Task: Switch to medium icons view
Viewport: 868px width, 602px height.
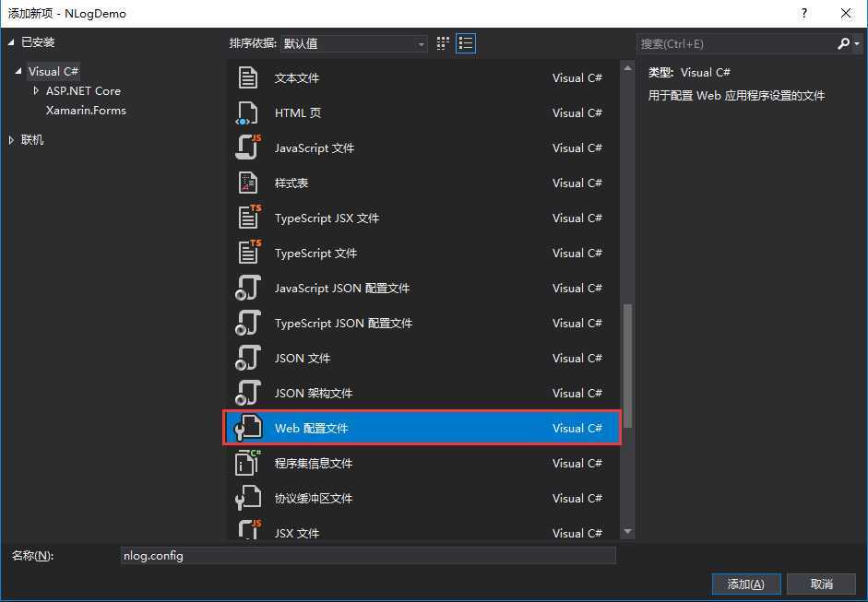Action: coord(443,43)
